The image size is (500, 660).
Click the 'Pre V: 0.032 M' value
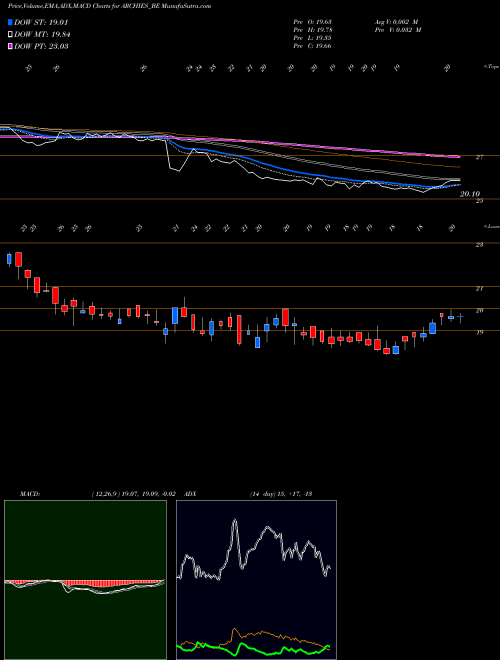pos(397,30)
